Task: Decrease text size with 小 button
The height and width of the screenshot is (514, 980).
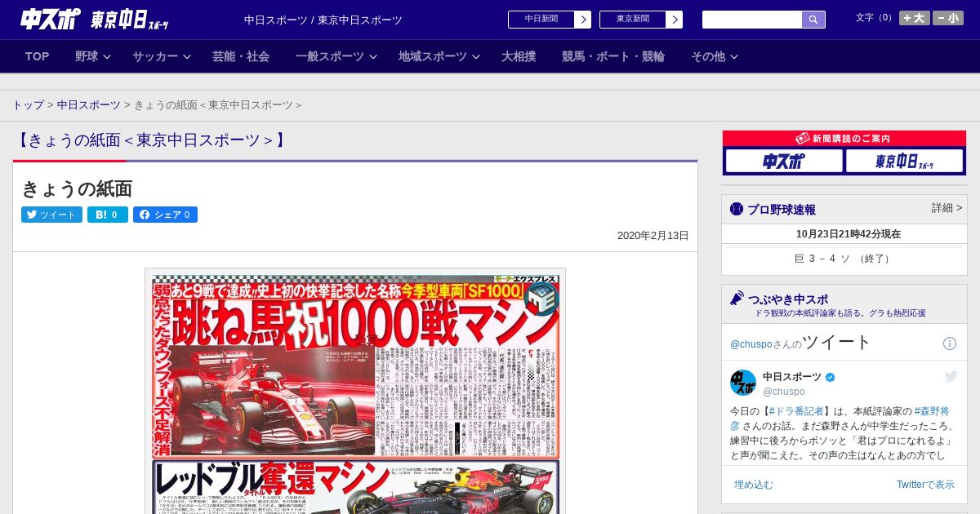Action: pos(948,18)
